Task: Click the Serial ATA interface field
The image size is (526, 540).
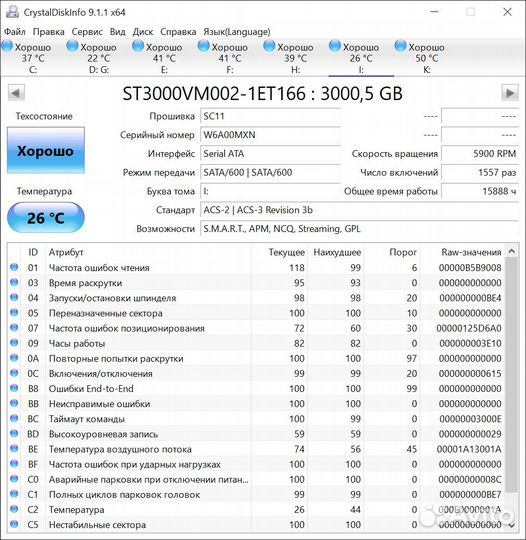Action: click(270, 154)
